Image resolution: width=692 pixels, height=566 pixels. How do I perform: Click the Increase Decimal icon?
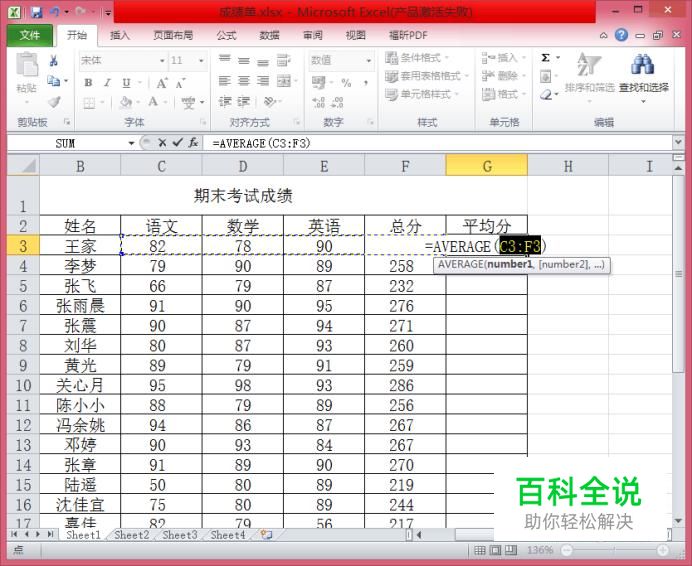(319, 102)
